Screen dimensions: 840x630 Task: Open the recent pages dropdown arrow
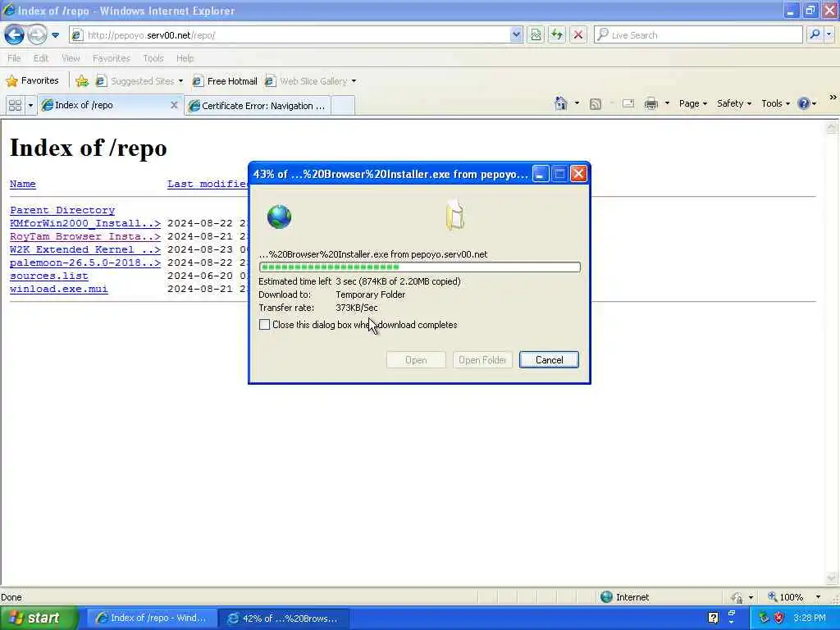[x=55, y=35]
